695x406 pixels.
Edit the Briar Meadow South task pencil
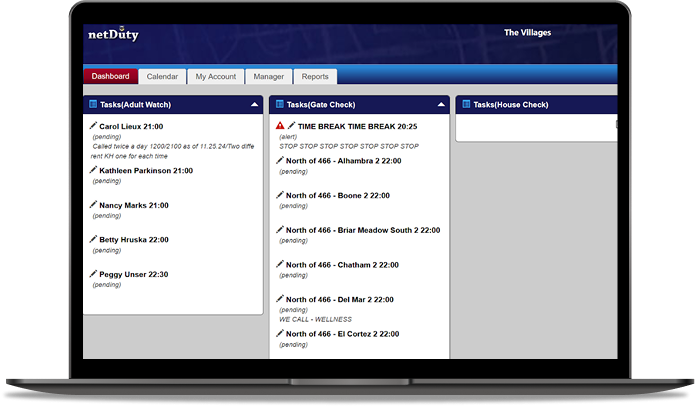pos(280,229)
